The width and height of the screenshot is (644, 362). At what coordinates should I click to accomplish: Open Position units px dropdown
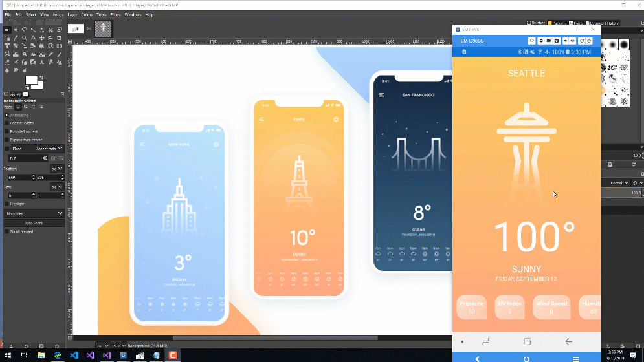57,169
